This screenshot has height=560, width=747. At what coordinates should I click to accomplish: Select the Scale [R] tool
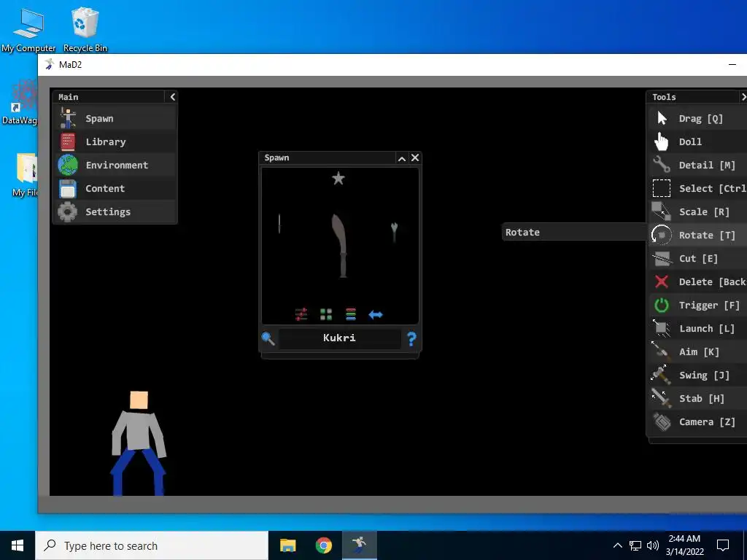pos(698,211)
